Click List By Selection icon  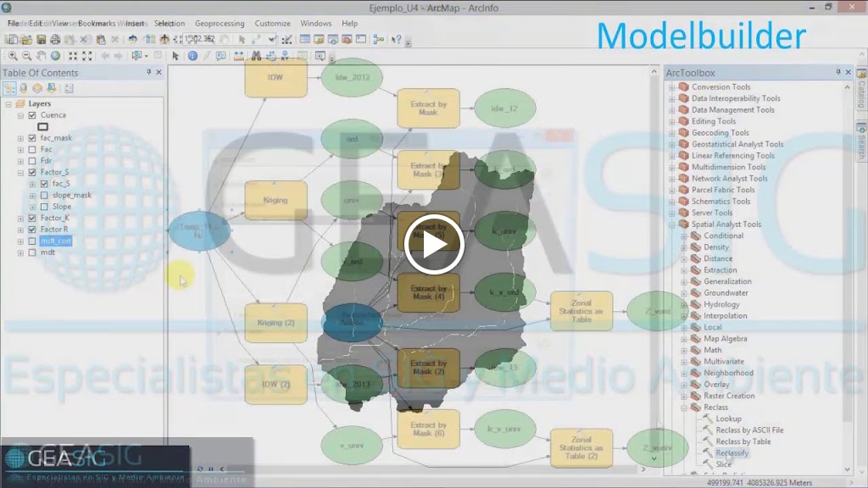[52, 88]
